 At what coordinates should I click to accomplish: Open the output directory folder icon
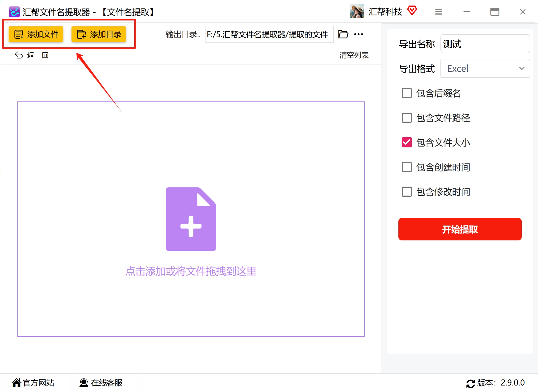point(343,34)
